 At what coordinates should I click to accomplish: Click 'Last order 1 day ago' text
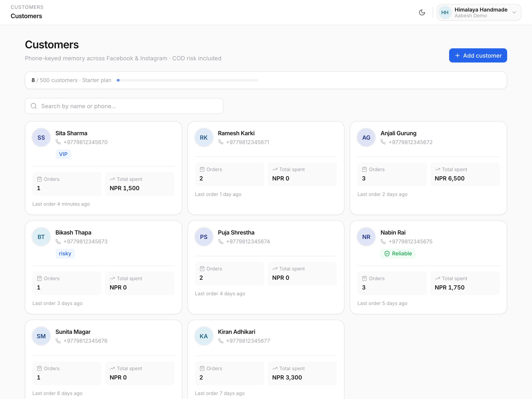[218, 194]
